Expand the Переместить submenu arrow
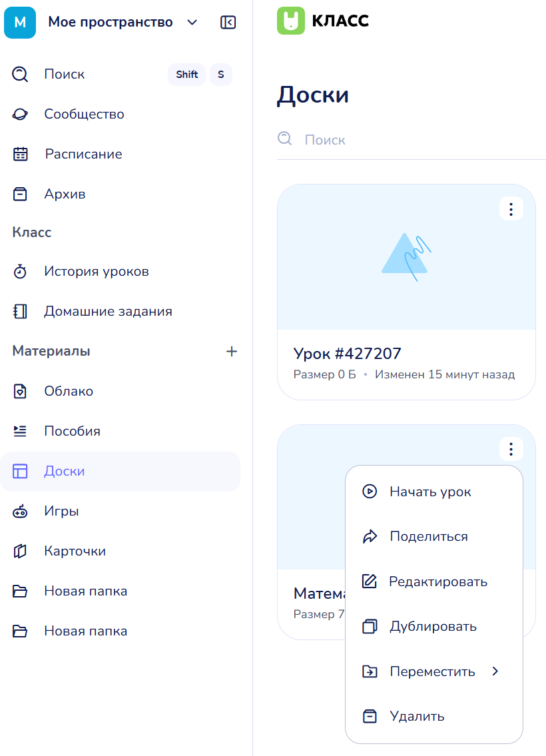The height and width of the screenshot is (756, 546). click(x=495, y=671)
